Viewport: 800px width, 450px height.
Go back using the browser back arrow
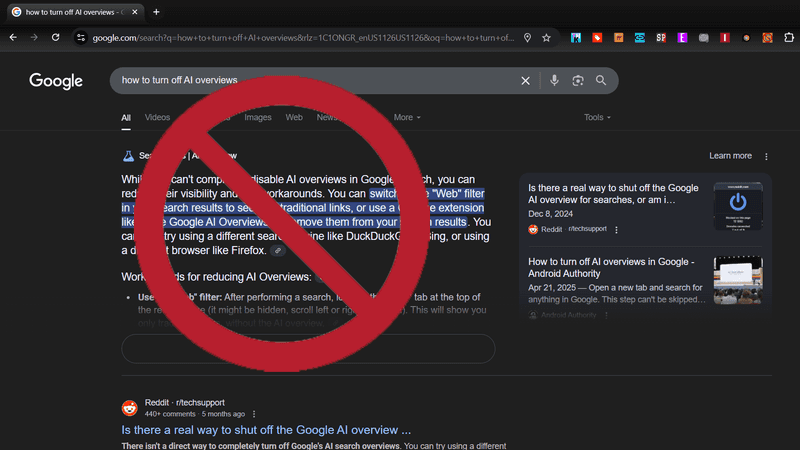coord(12,37)
